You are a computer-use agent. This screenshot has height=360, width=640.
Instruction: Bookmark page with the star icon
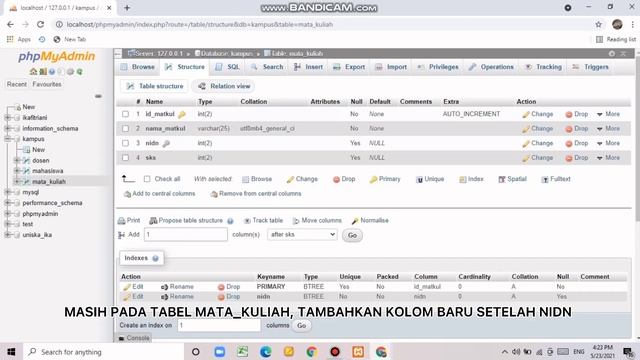(598, 24)
